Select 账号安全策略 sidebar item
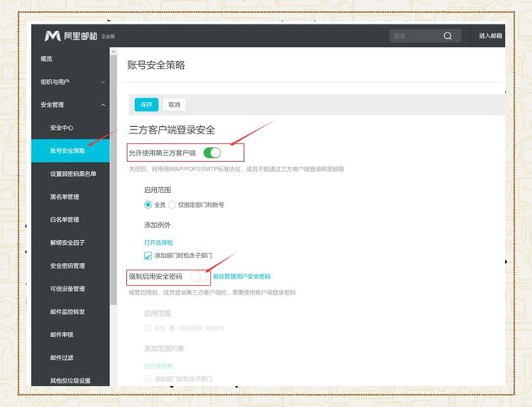The width and height of the screenshot is (532, 407). tap(70, 151)
